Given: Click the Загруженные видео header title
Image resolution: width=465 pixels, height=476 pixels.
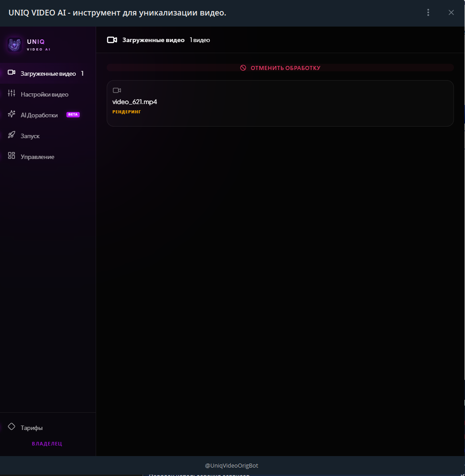Looking at the screenshot, I should click(x=153, y=40).
